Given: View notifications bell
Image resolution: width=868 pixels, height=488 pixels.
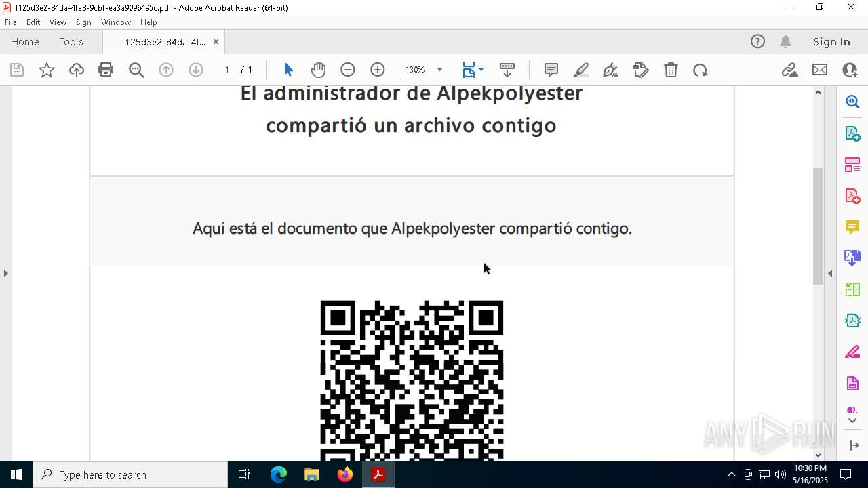Looking at the screenshot, I should [x=785, y=42].
